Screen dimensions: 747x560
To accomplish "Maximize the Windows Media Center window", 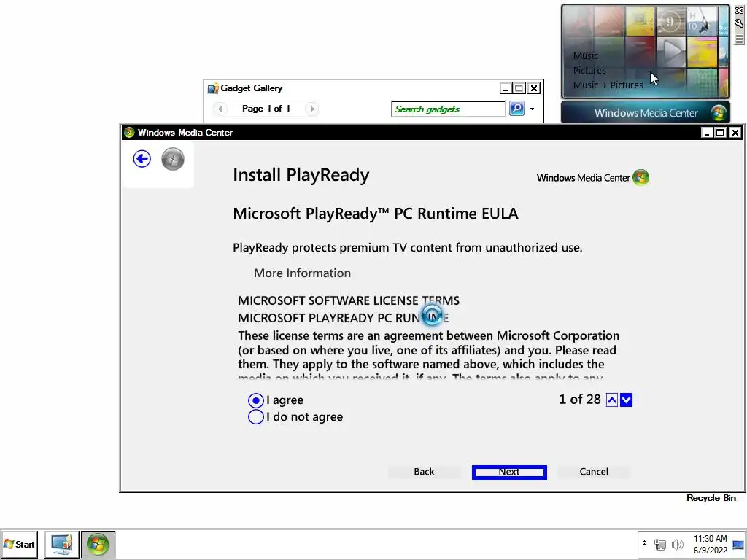I will [x=720, y=133].
